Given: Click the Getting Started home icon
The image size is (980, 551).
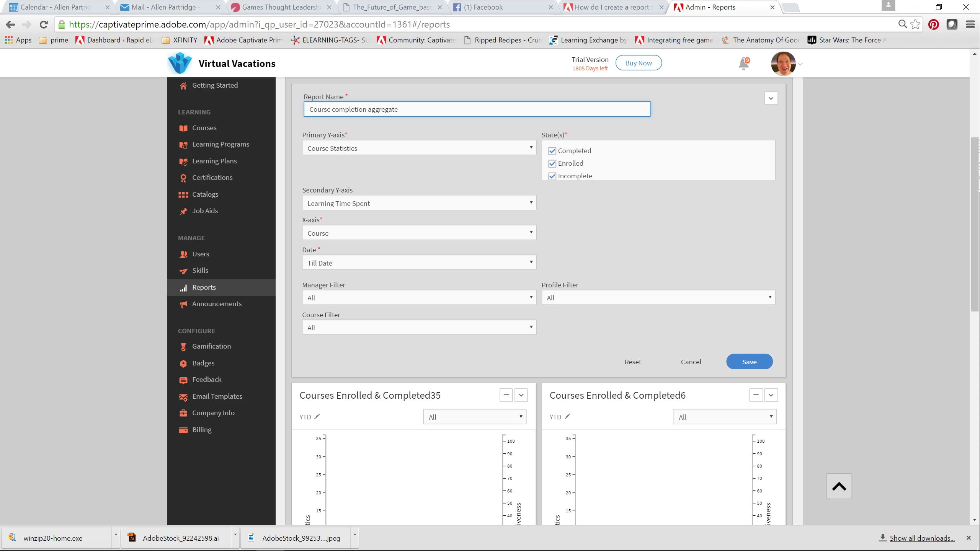Looking at the screenshot, I should (x=183, y=86).
